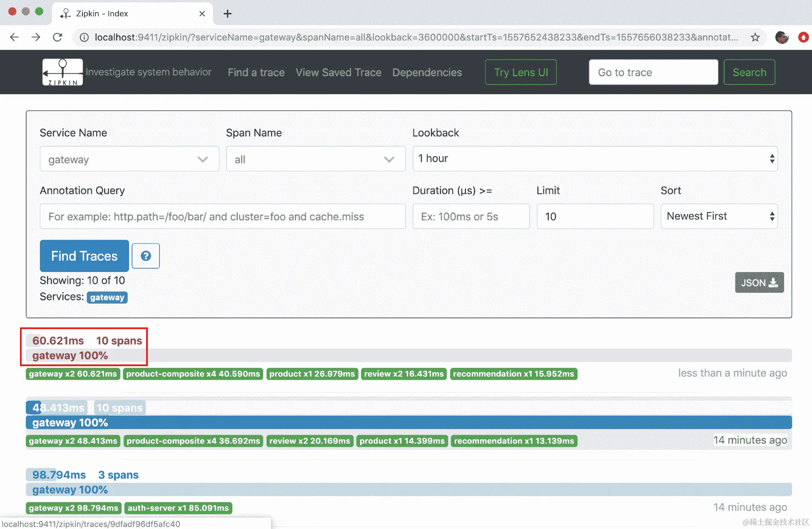Open Sort Newest First dropdown

pos(719,216)
